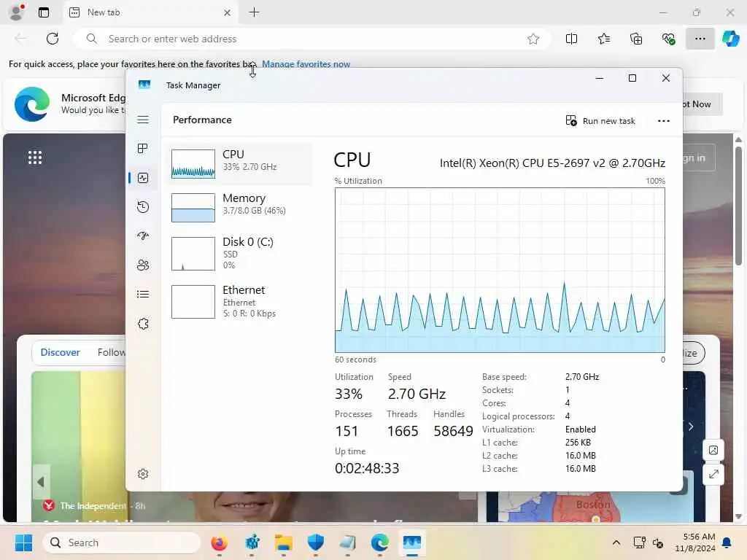Open Windows Security shield on taskbar

coord(315,542)
